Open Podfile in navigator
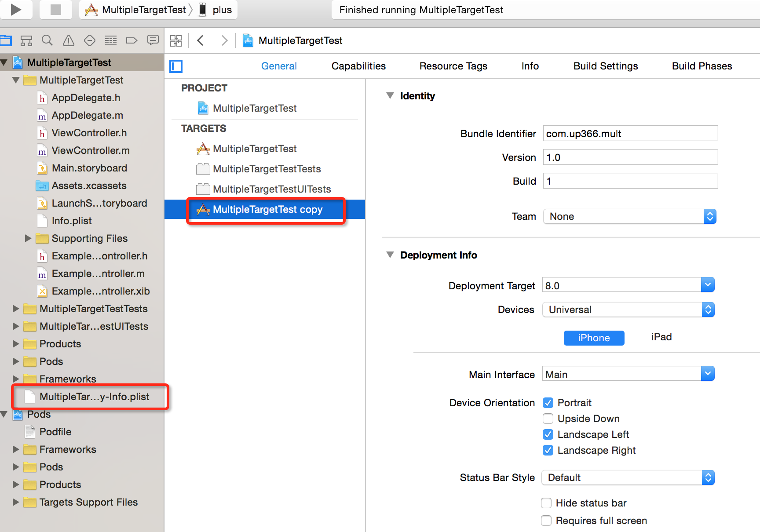 [x=55, y=432]
